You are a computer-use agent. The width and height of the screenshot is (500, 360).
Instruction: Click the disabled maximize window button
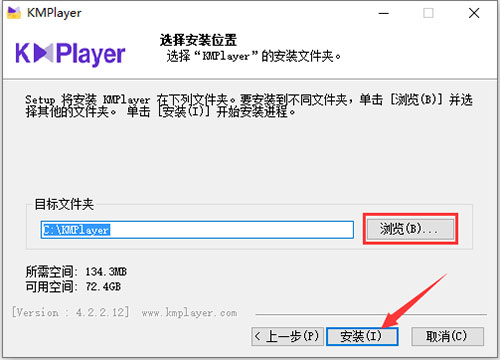click(x=428, y=13)
